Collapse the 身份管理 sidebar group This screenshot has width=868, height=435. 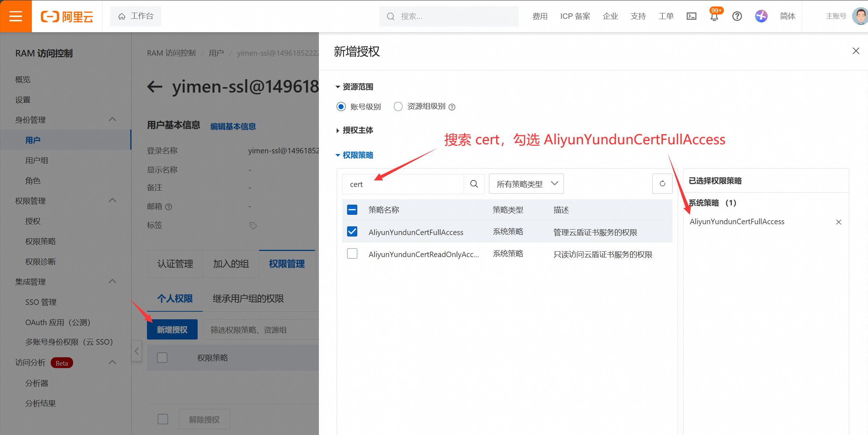[112, 120]
